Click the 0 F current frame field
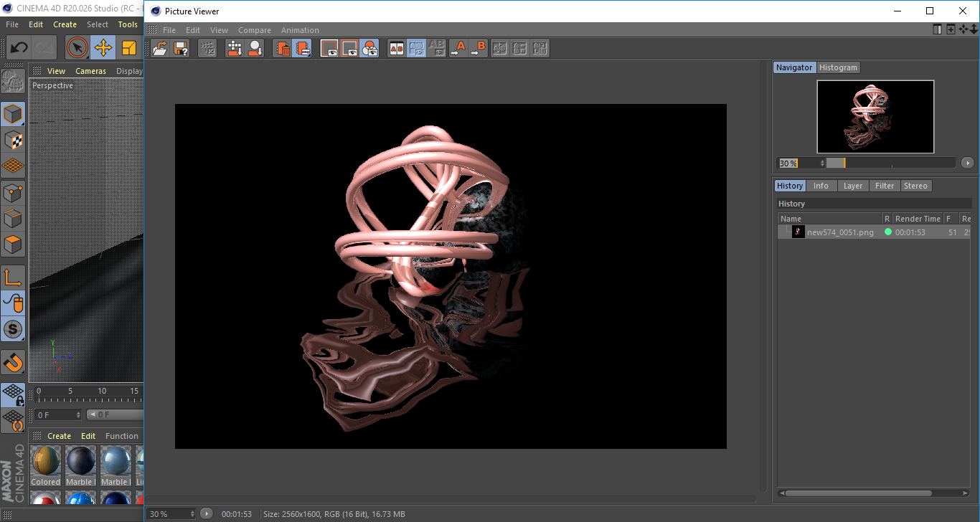 [58, 414]
